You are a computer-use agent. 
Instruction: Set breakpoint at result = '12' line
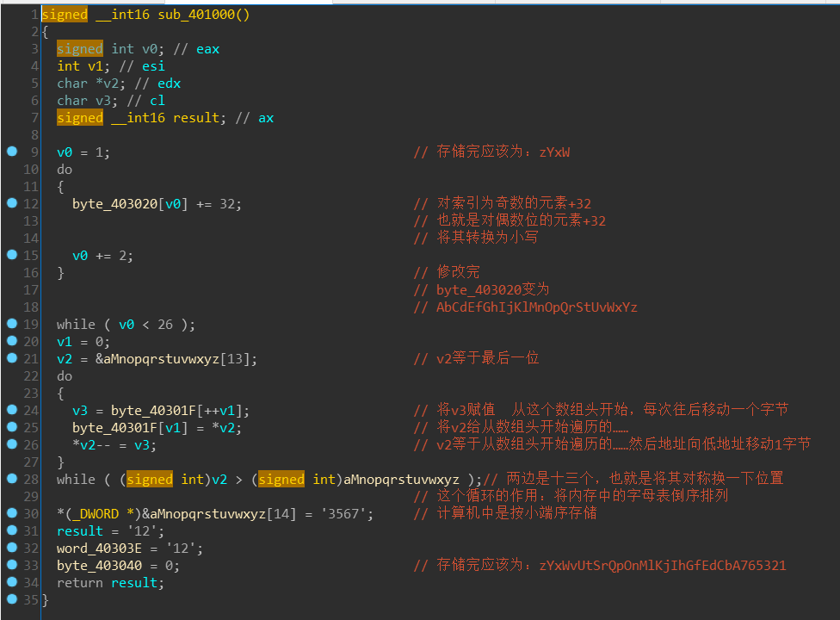(12, 530)
